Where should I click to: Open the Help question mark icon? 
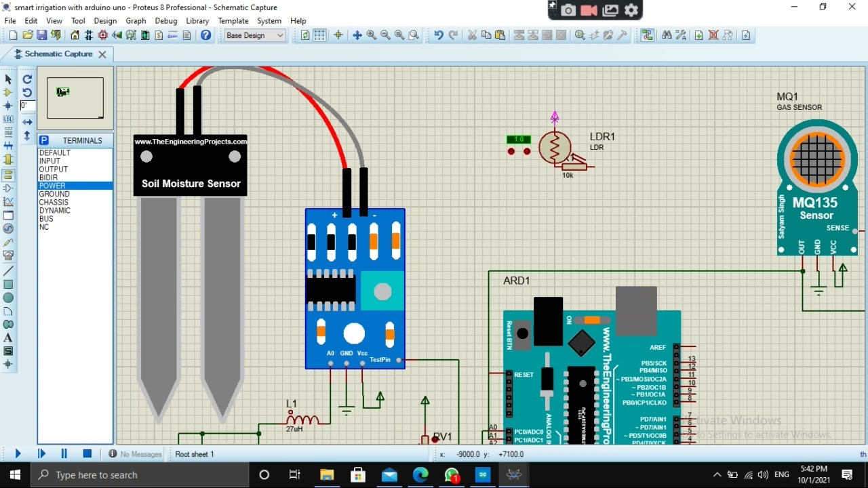point(205,35)
